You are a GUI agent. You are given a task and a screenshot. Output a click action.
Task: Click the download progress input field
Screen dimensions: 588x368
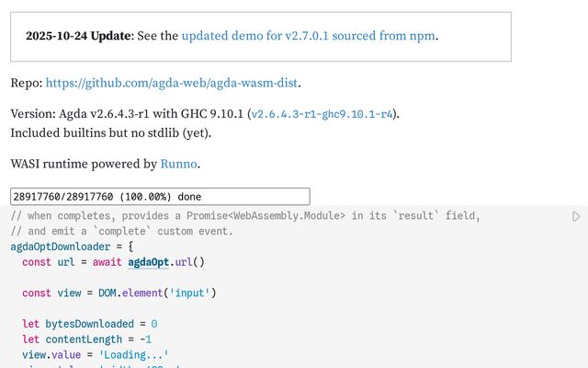(x=160, y=197)
